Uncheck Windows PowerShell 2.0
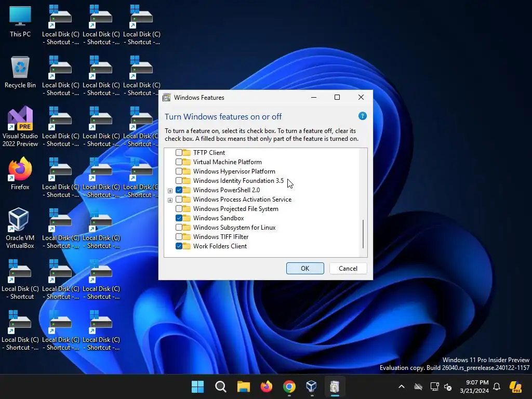 [179, 190]
